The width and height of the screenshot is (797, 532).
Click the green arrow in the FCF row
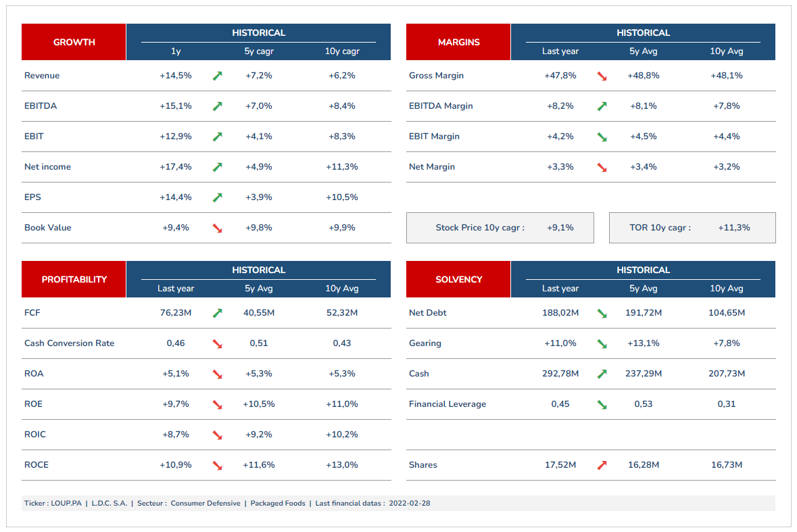(x=217, y=313)
